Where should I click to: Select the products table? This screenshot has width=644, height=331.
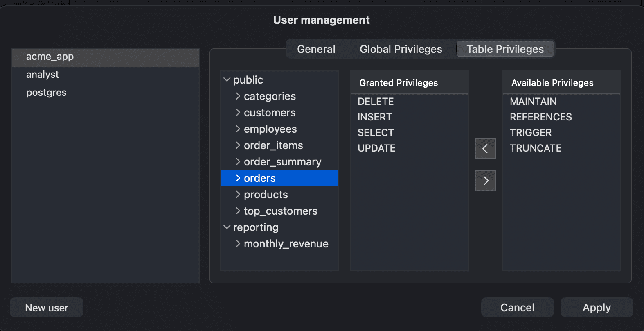266,195
